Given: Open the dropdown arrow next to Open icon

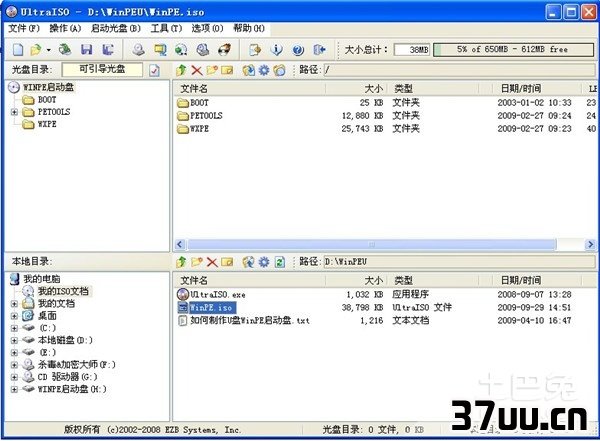Looking at the screenshot, I should tap(49, 50).
